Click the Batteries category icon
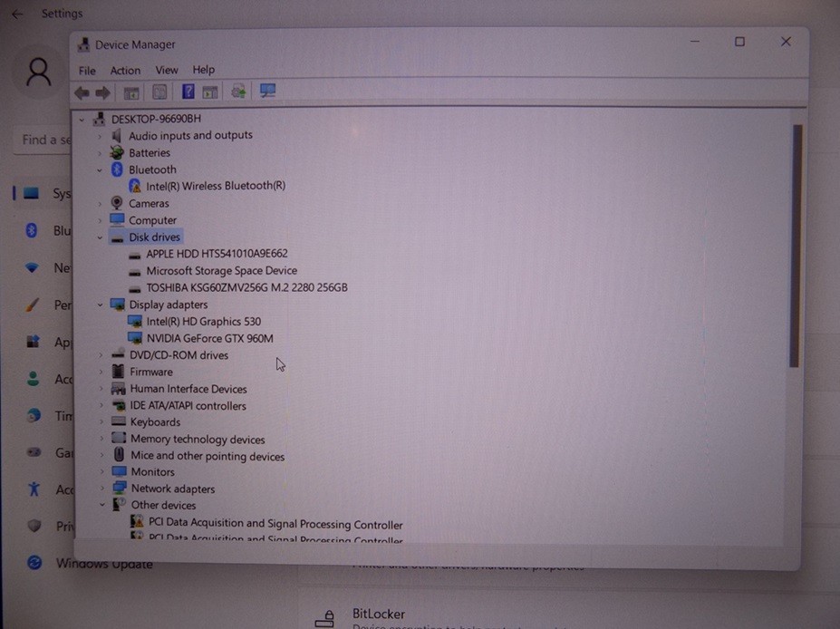Image resolution: width=840 pixels, height=629 pixels. (117, 152)
